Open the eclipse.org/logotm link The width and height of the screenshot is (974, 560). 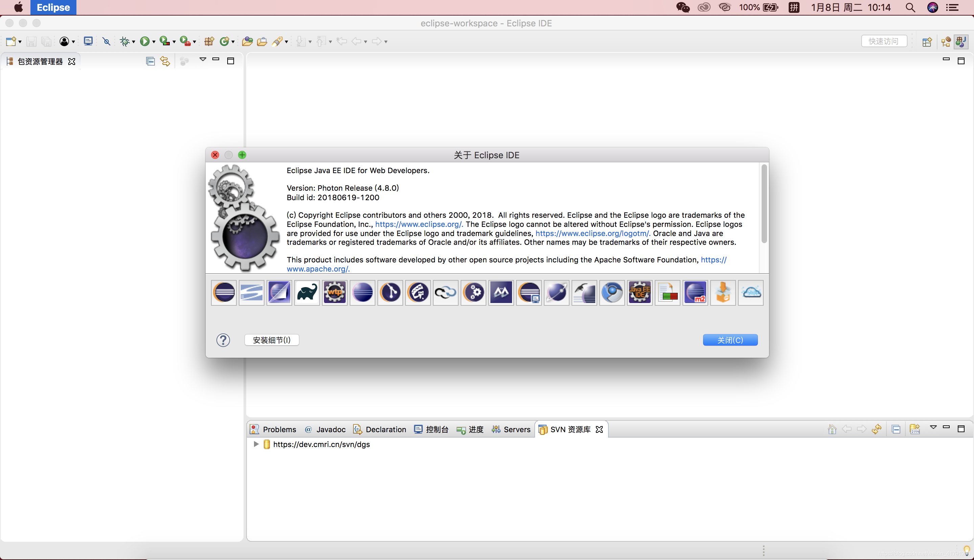(593, 233)
